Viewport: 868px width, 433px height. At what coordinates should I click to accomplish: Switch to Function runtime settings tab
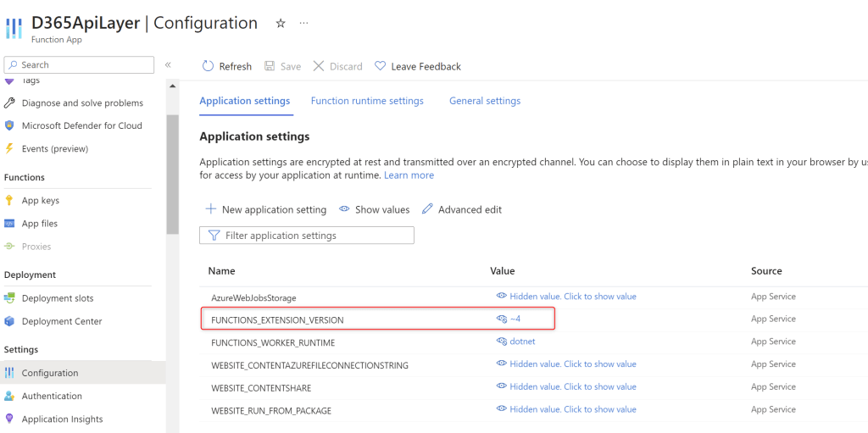[367, 101]
